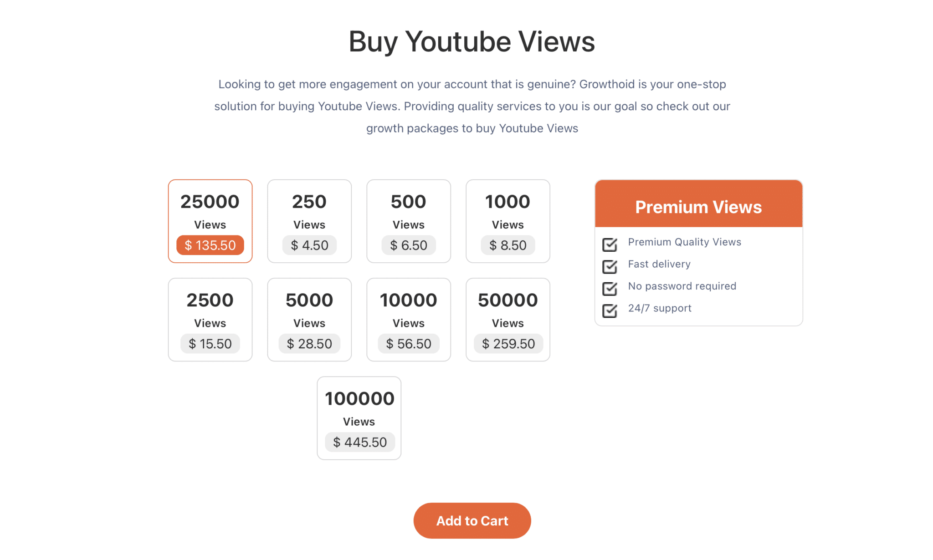This screenshot has width=933, height=560.
Task: Click the Premium Quality Views checkmark icon
Action: point(610,244)
